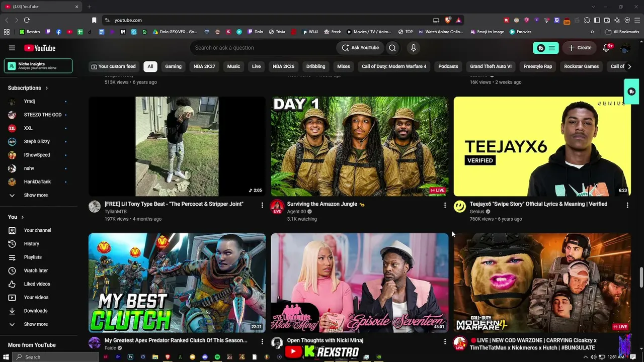Screen dimensions: 644x362
Task: Bookmark this page with the bookmark icon
Action: point(94,20)
